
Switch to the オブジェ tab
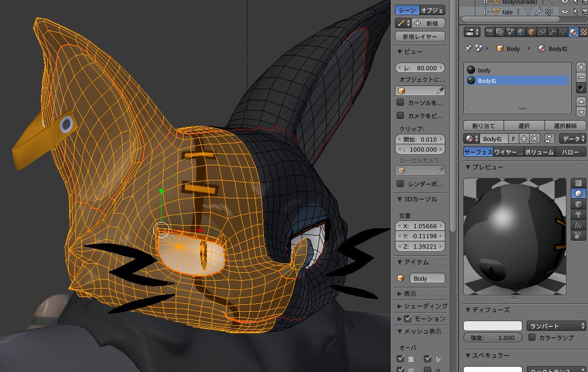432,10
